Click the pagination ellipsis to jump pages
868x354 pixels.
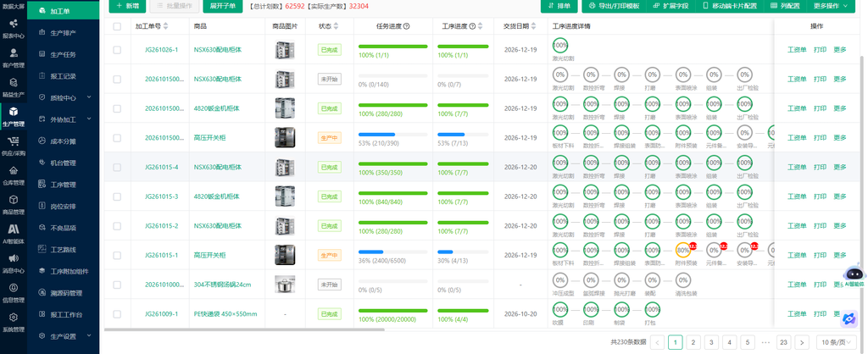tap(765, 342)
